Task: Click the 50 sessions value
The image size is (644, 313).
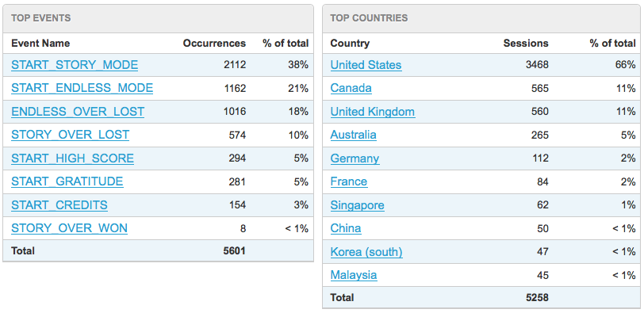Action: point(542,228)
